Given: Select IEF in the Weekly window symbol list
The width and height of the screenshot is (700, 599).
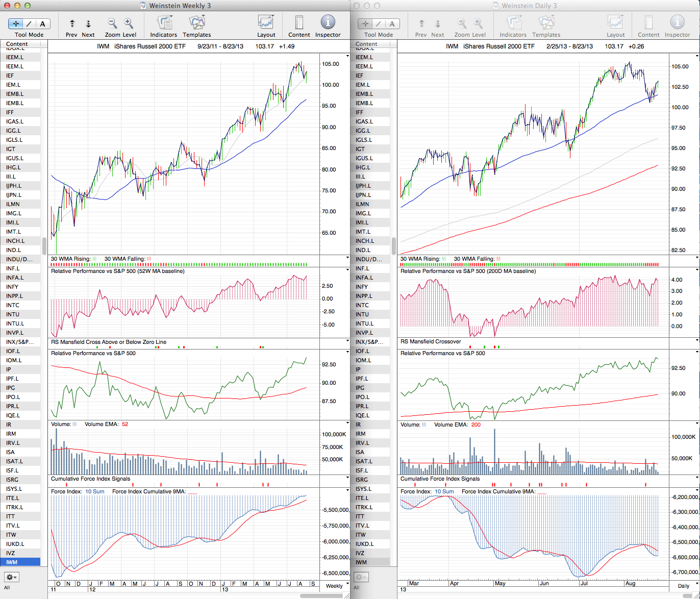Looking at the screenshot, I should [x=20, y=76].
